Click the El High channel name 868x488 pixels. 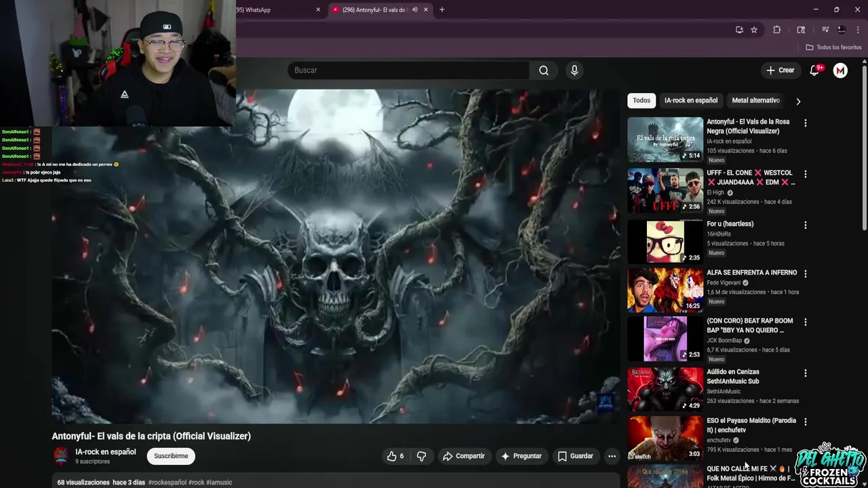[715, 192]
